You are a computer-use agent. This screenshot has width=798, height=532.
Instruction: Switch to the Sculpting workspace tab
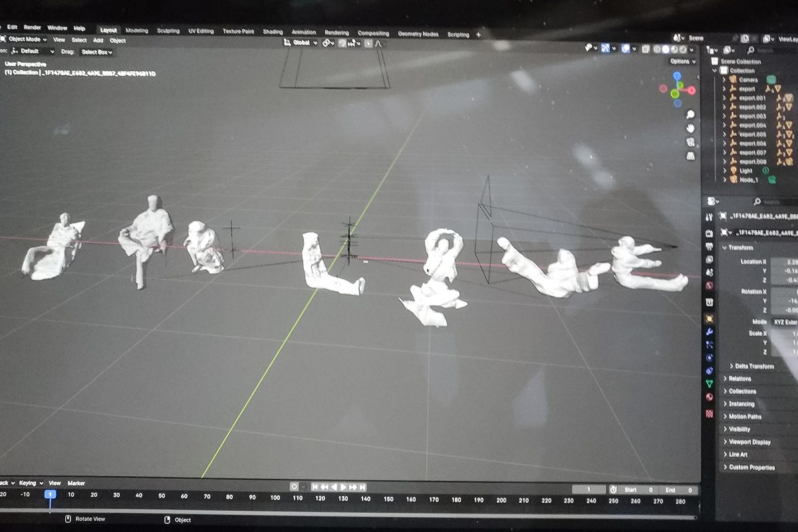point(168,31)
